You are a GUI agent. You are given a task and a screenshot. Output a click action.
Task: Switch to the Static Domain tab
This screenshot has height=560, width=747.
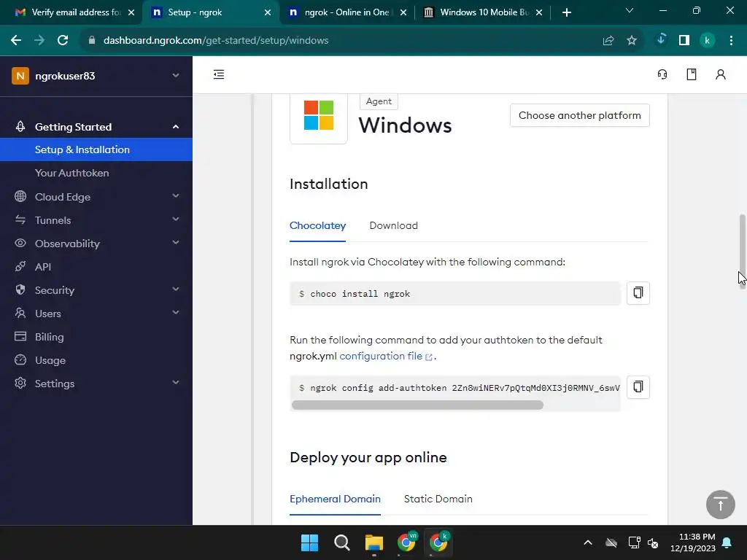[x=438, y=499]
